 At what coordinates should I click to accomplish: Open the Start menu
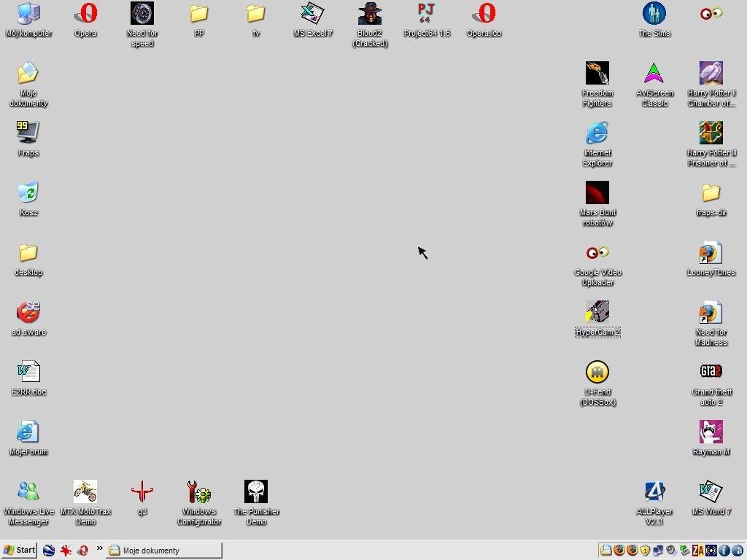[18, 550]
